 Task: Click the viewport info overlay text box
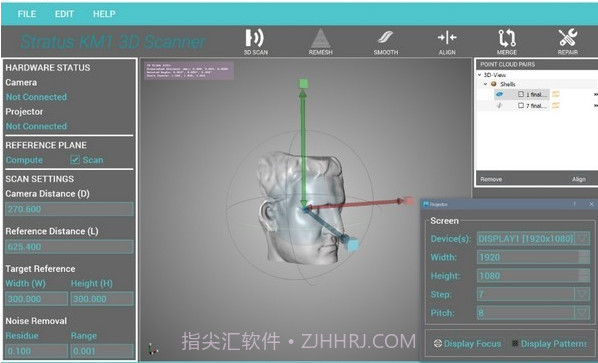[189, 71]
